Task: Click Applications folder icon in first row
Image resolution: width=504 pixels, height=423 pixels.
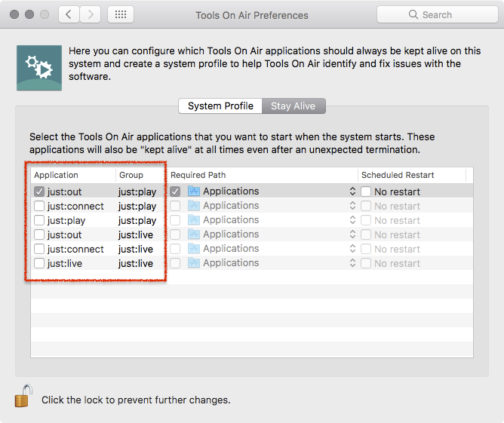Action: tap(194, 191)
